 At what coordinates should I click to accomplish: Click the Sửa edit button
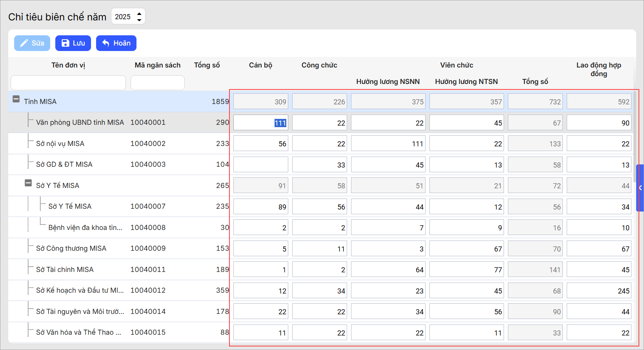point(32,43)
